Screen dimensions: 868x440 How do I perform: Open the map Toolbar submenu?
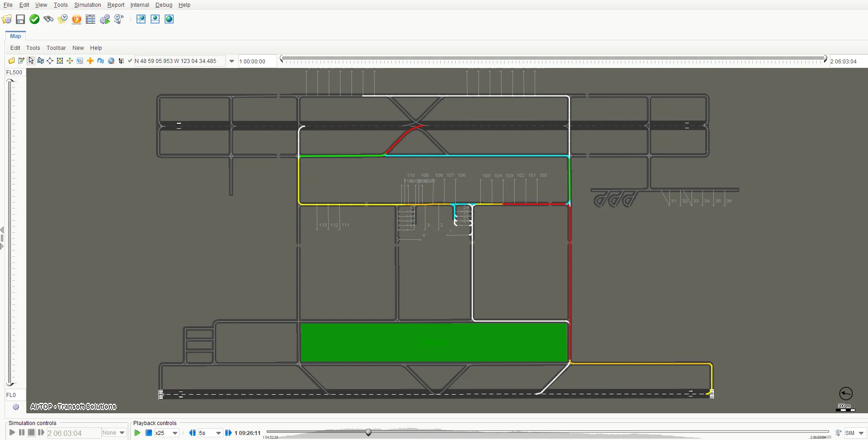[x=56, y=48]
